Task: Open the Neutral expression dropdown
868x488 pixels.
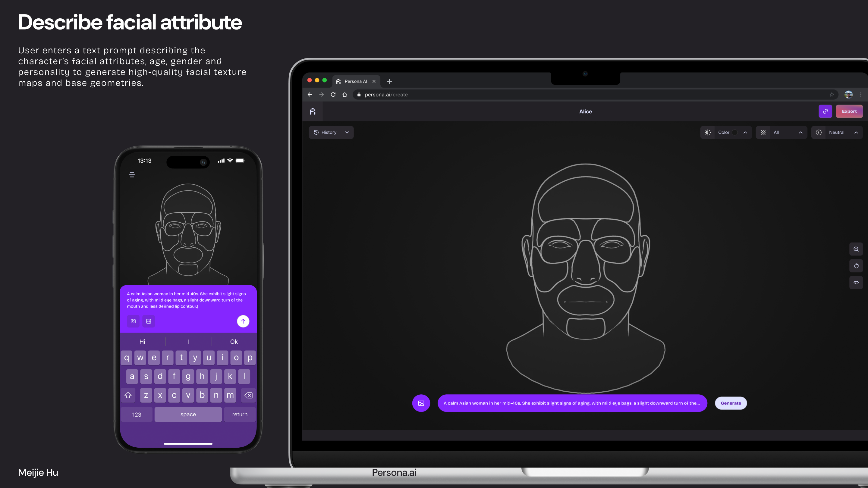Action: 837,132
